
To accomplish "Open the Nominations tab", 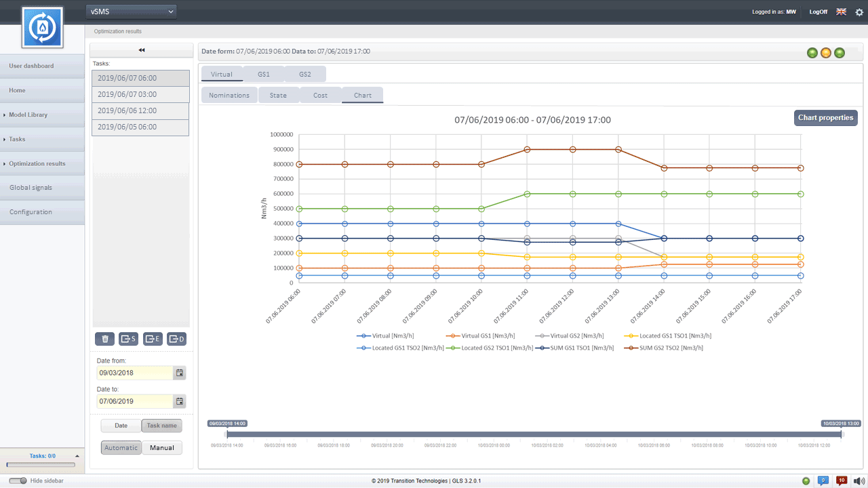I will coord(229,95).
